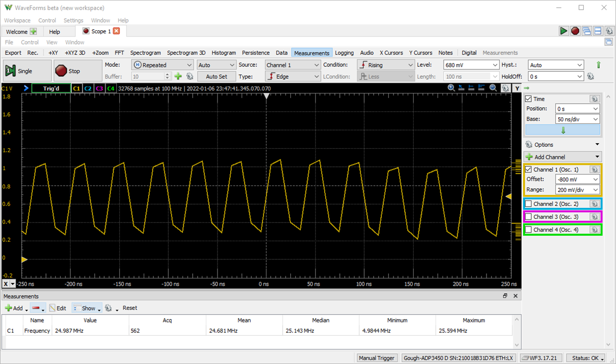Click Spectrogram in the toolbar
The height and width of the screenshot is (364, 616).
[145, 53]
